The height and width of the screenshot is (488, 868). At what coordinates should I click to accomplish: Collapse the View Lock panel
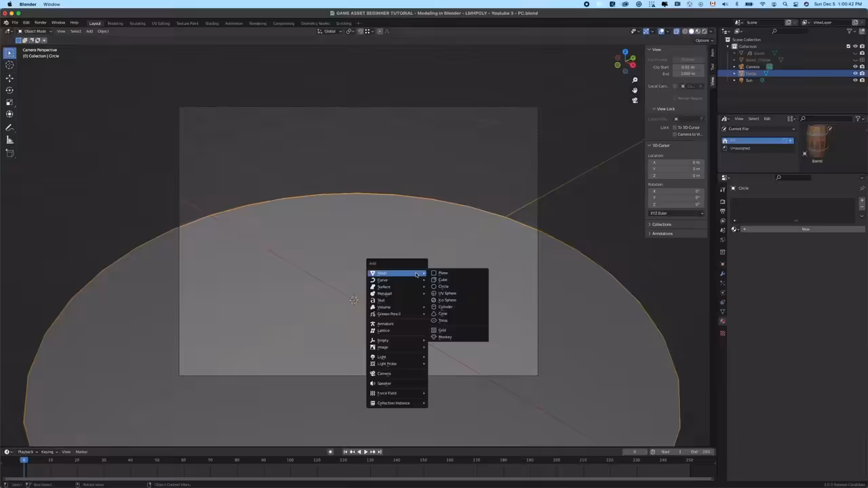click(665, 108)
